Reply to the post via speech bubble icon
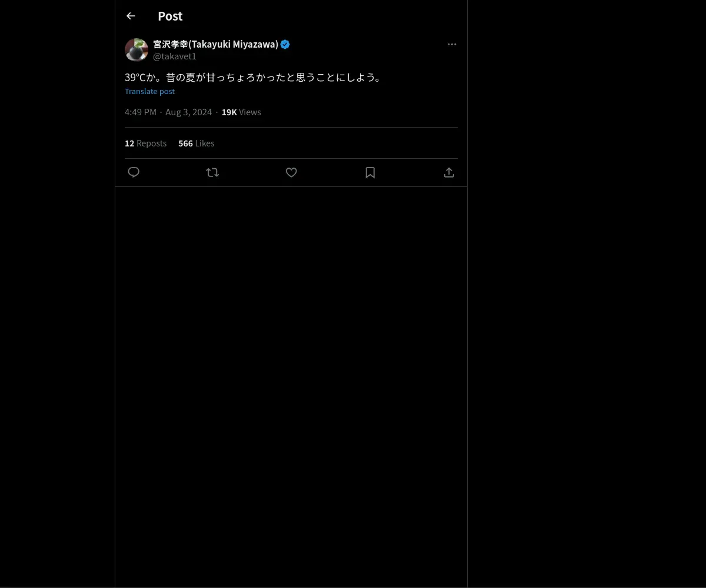 [x=134, y=172]
